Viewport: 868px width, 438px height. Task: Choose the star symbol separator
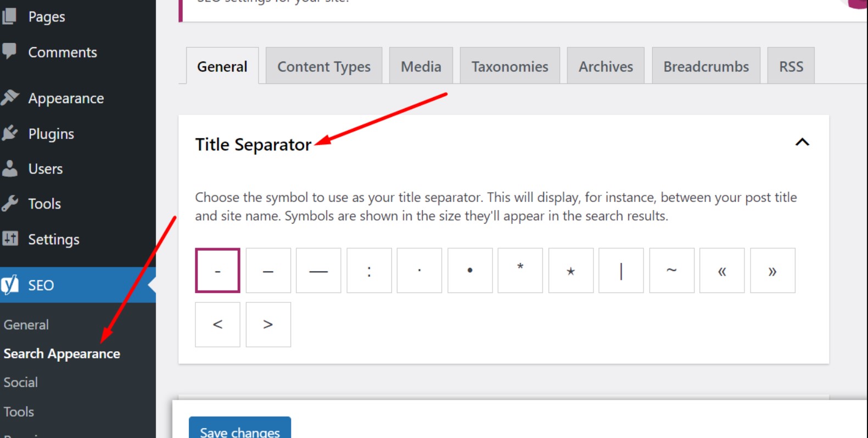tap(570, 271)
